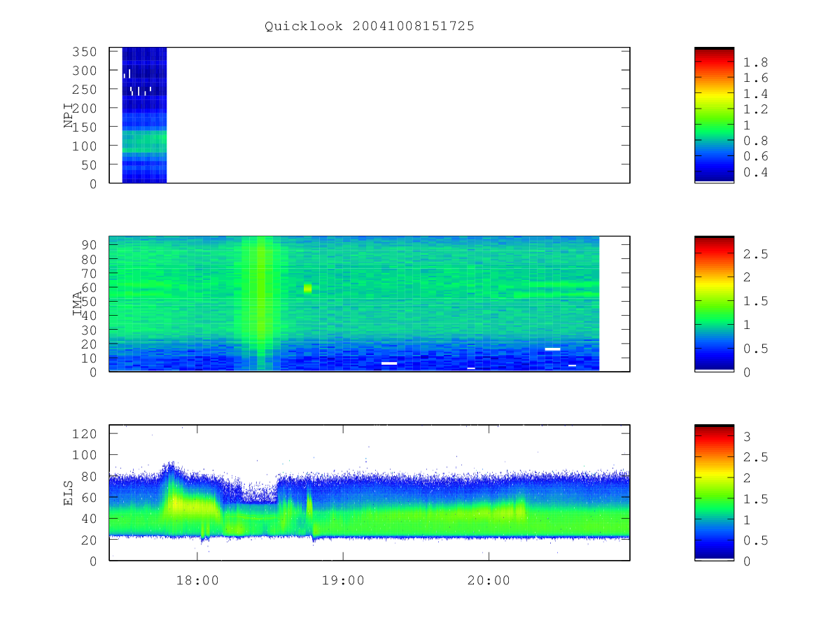Click the 1.5 value on ELS colorbar
The width and height of the screenshot is (840, 630).
coord(755,498)
